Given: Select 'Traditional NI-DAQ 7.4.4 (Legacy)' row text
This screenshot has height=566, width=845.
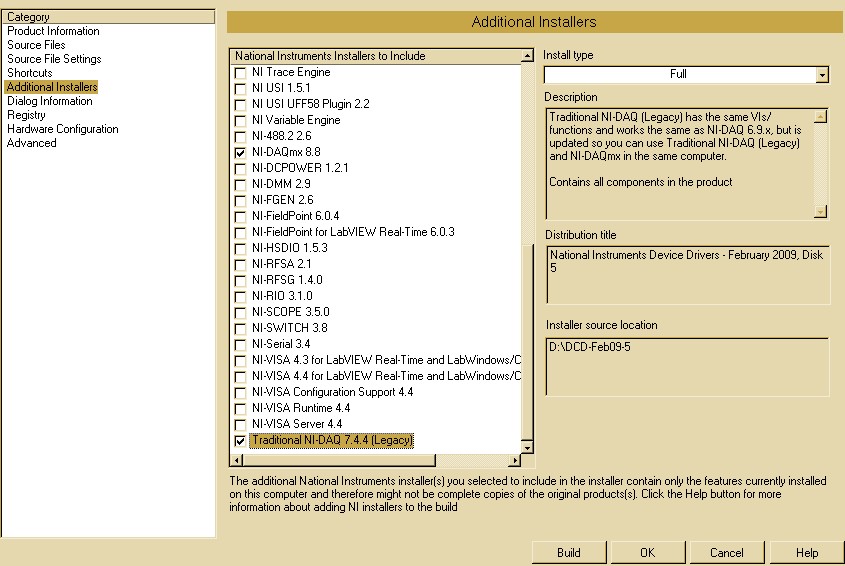Looking at the screenshot, I should [x=332, y=440].
